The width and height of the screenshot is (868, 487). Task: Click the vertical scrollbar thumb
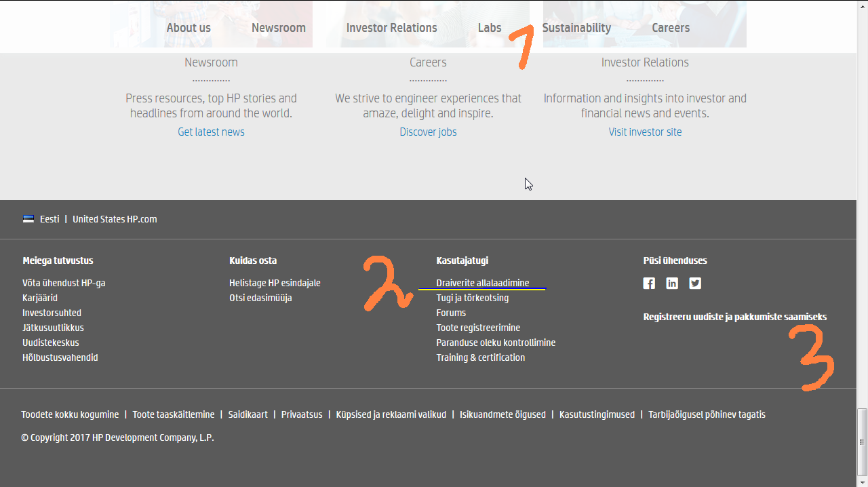862,442
